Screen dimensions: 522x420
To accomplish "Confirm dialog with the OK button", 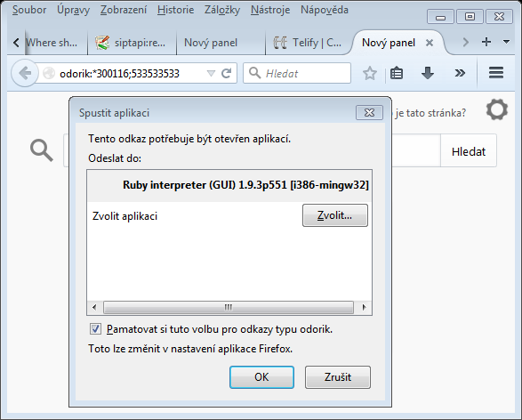I will (261, 377).
